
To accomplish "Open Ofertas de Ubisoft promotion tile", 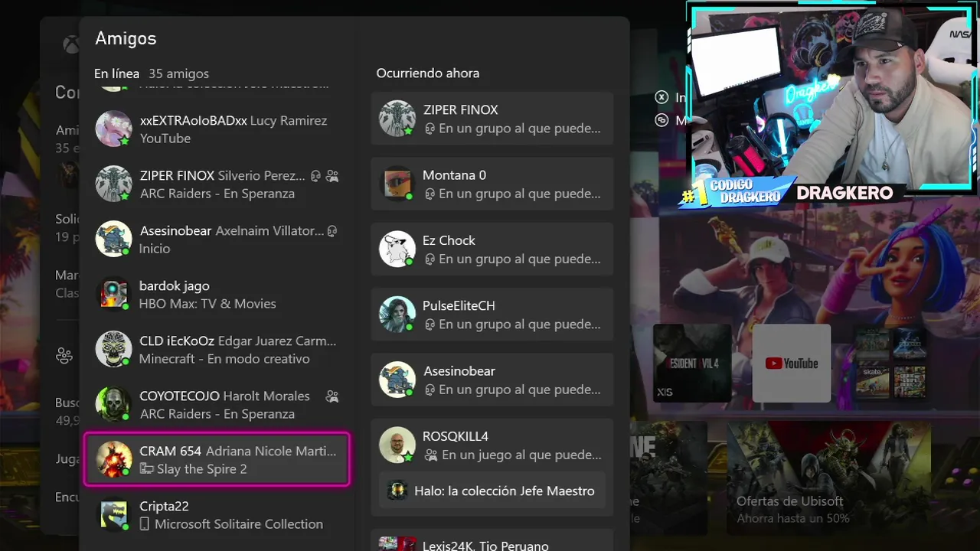I will [x=829, y=478].
